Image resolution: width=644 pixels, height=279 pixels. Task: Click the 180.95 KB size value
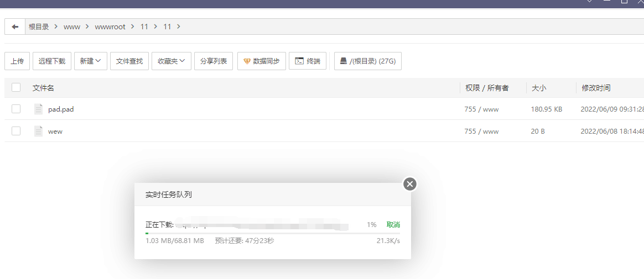point(547,109)
